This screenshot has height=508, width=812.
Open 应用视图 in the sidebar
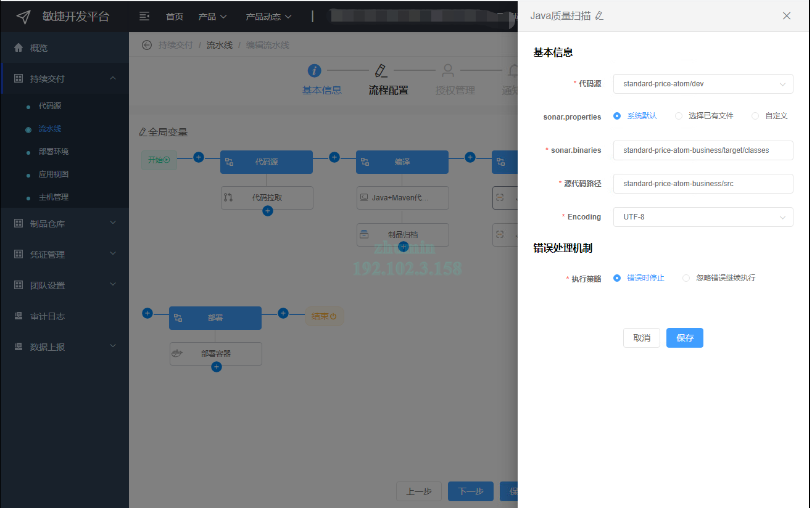[54, 174]
